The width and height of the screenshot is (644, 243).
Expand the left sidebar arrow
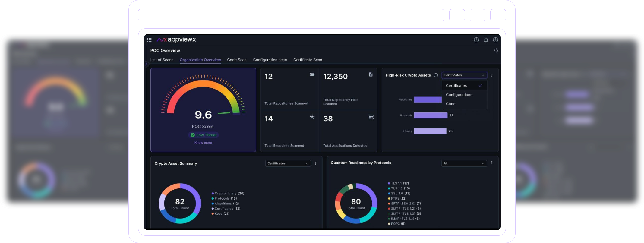click(146, 64)
